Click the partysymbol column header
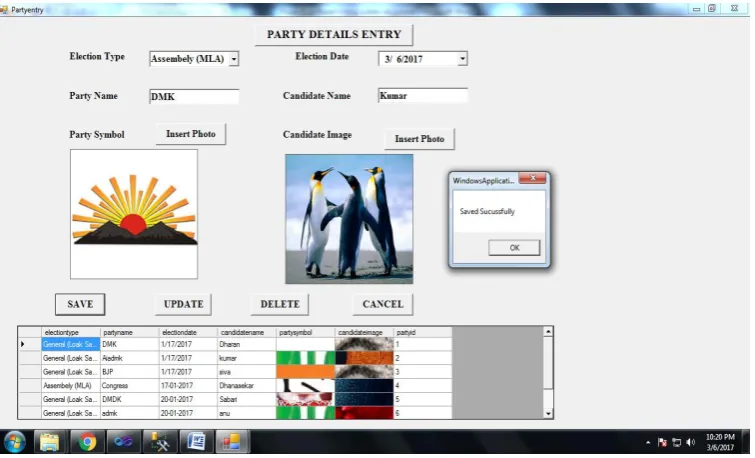755x458 pixels. [306, 332]
